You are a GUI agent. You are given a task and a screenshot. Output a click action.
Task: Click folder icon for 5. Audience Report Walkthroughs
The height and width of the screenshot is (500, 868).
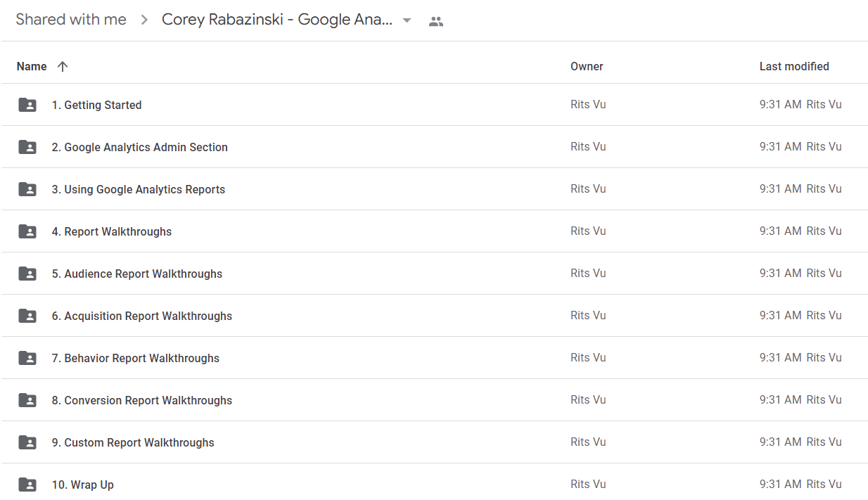[x=27, y=274]
